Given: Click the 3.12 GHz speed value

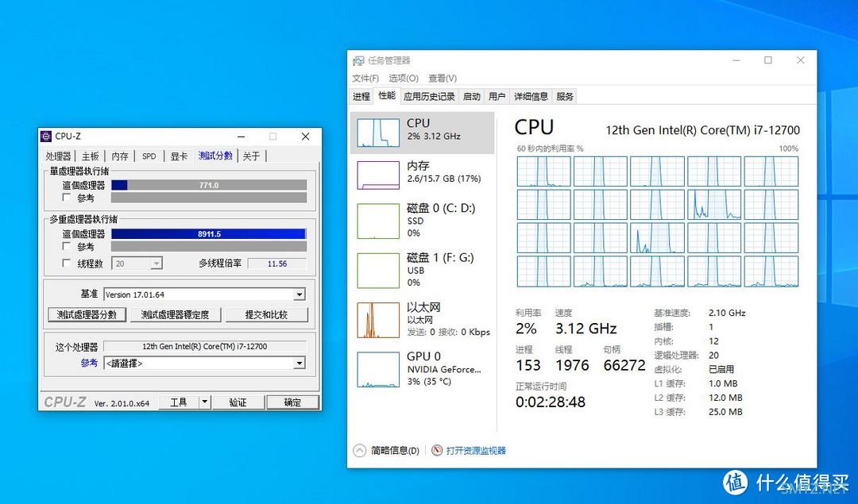Looking at the screenshot, I should (586, 329).
